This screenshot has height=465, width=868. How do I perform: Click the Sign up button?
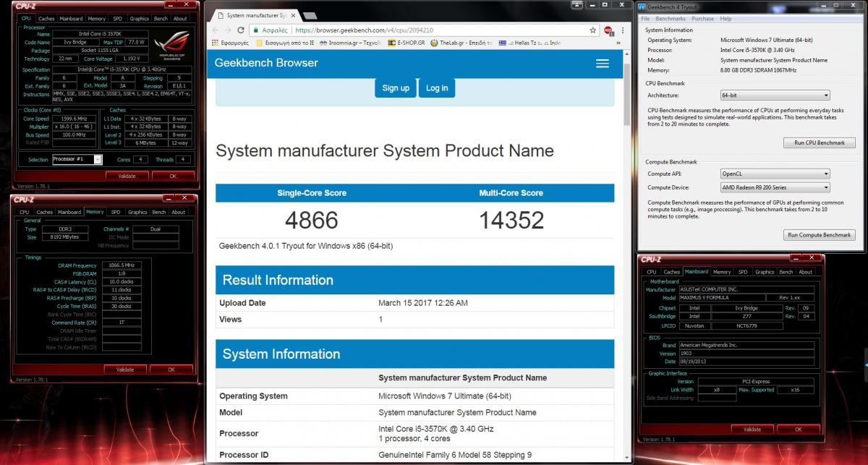coord(395,88)
